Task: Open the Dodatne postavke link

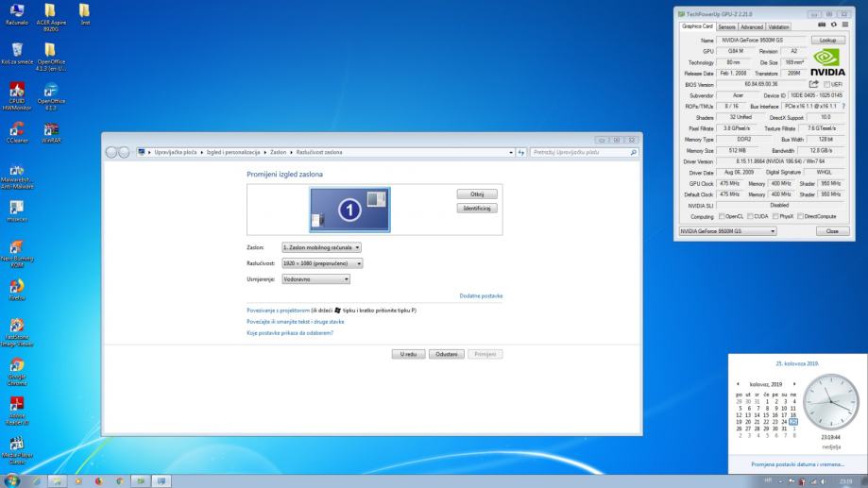Action: pyautogui.click(x=481, y=295)
